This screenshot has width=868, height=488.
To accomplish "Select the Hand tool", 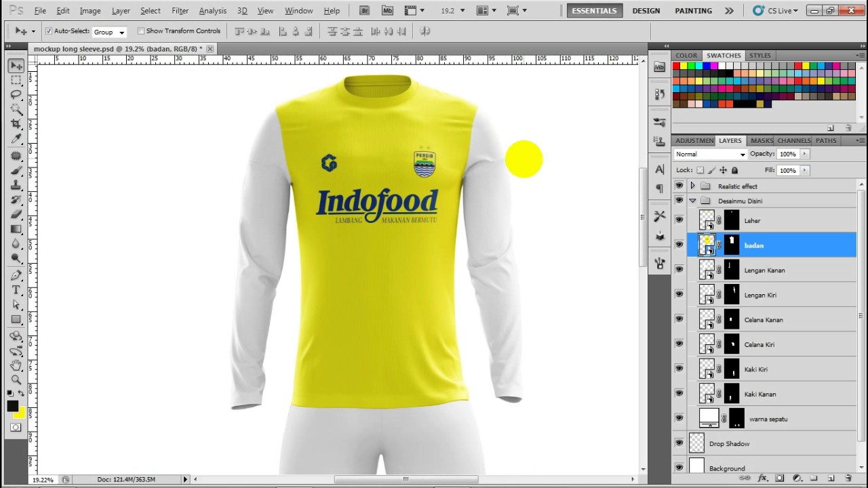I will pos(16,365).
